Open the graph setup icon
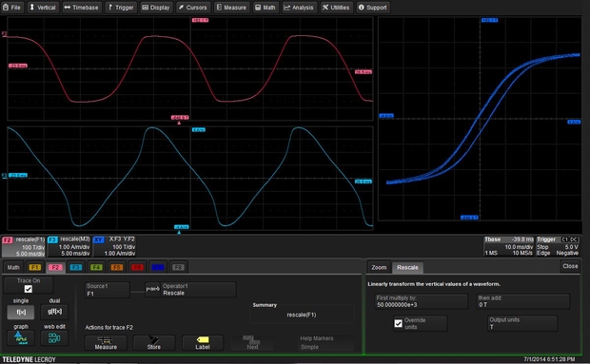Screen dimensions: 590x364 [x=21, y=338]
